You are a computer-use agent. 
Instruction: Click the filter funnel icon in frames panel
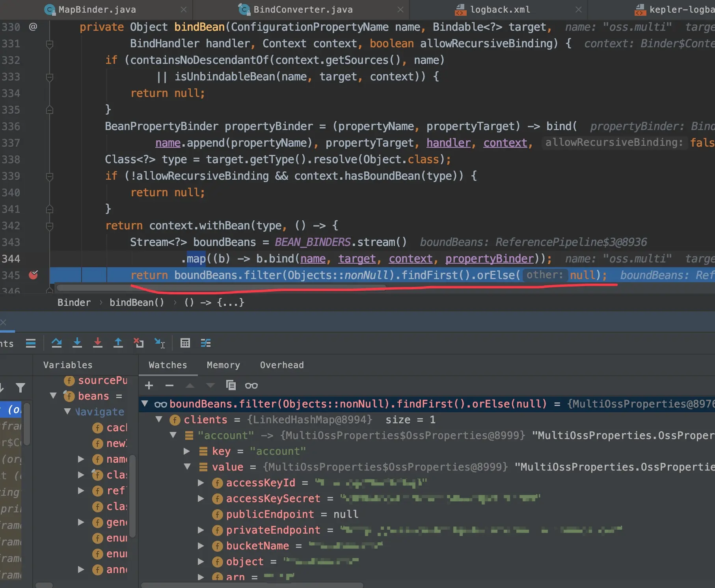tap(20, 388)
